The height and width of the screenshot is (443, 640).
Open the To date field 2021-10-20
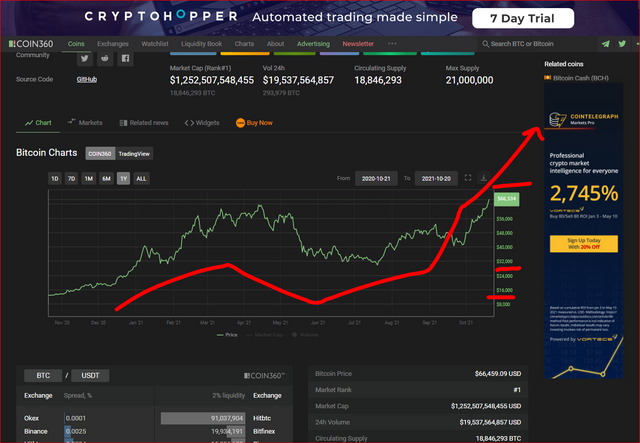[436, 178]
